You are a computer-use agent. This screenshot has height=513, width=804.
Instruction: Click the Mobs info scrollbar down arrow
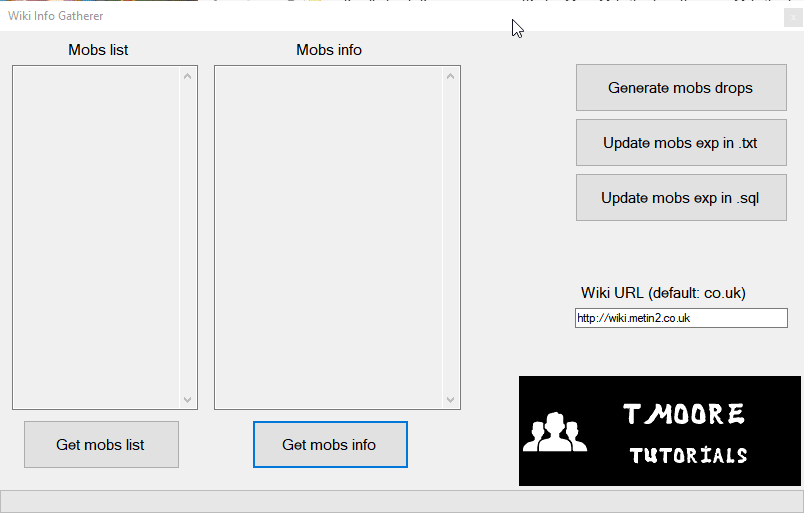(450, 400)
